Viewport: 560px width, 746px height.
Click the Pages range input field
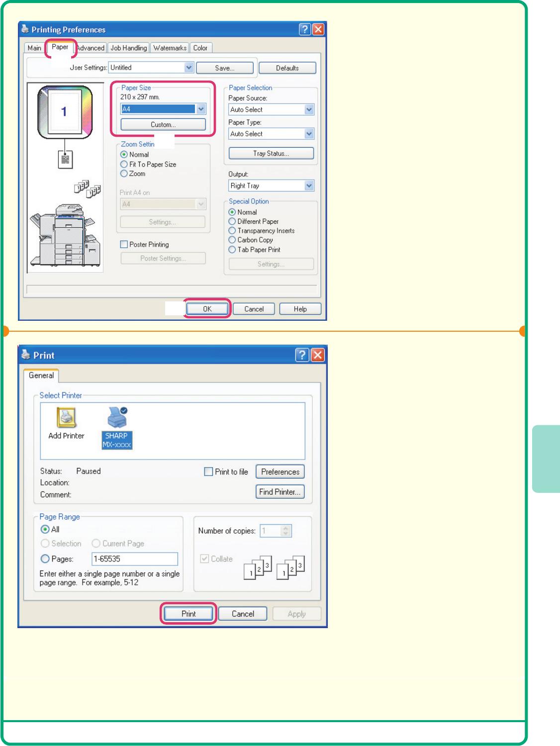(135, 559)
